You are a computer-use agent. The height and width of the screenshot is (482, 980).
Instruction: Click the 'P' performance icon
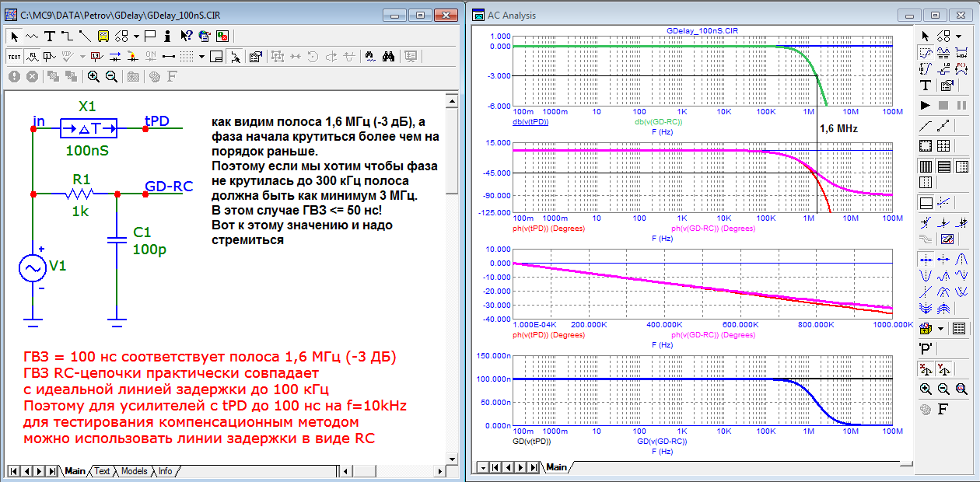(x=926, y=348)
